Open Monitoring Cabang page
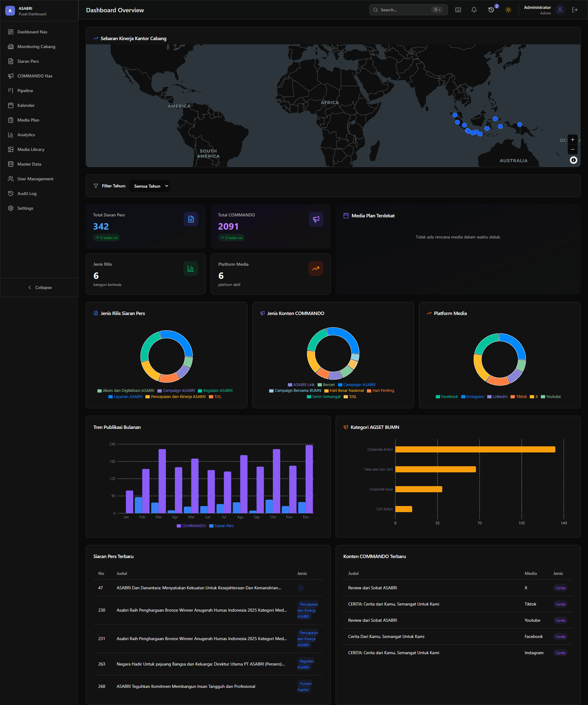 click(39, 47)
